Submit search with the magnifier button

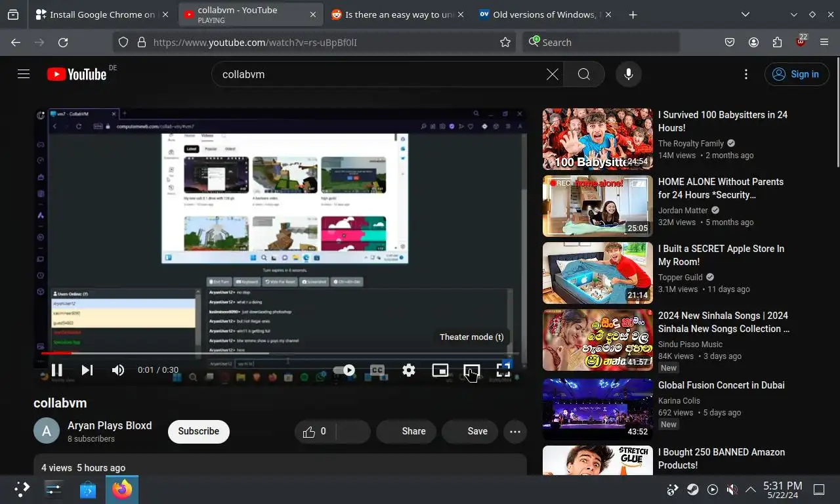tap(584, 74)
